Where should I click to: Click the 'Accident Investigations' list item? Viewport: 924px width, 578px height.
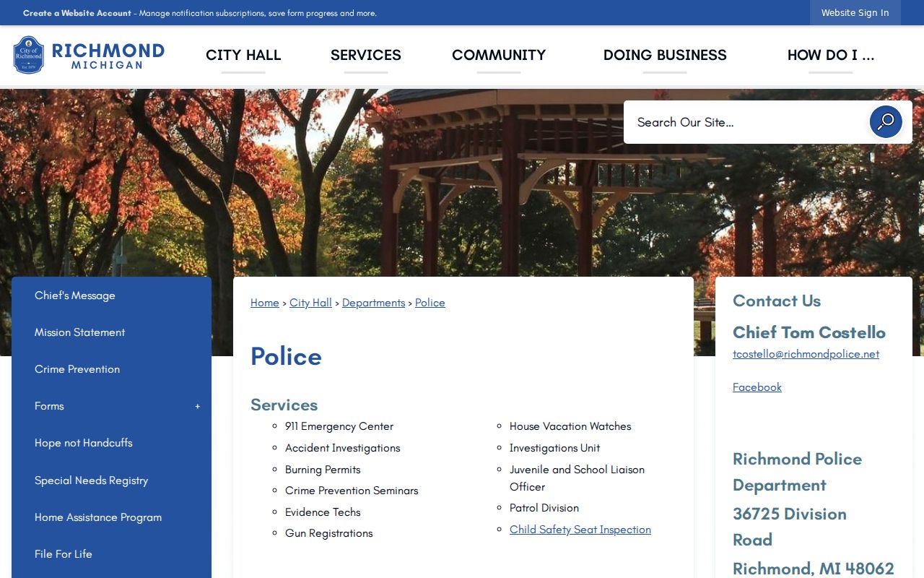click(343, 448)
